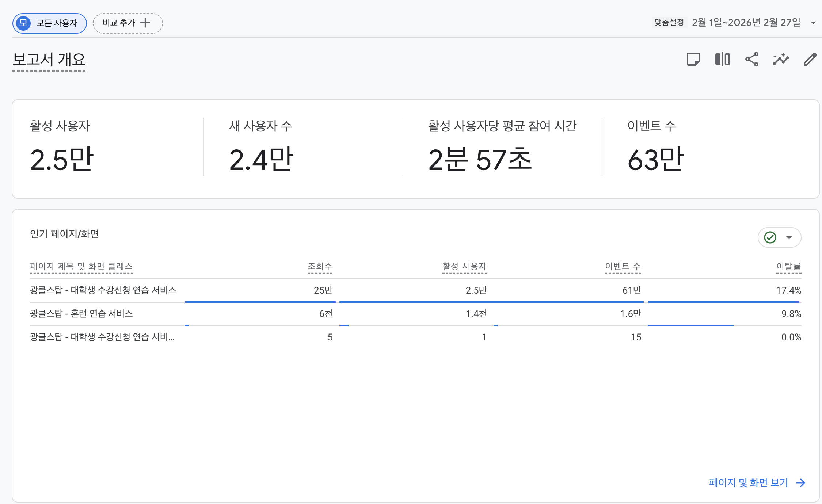
Task: Click the 보고서 개요 report title
Action: tap(49, 60)
